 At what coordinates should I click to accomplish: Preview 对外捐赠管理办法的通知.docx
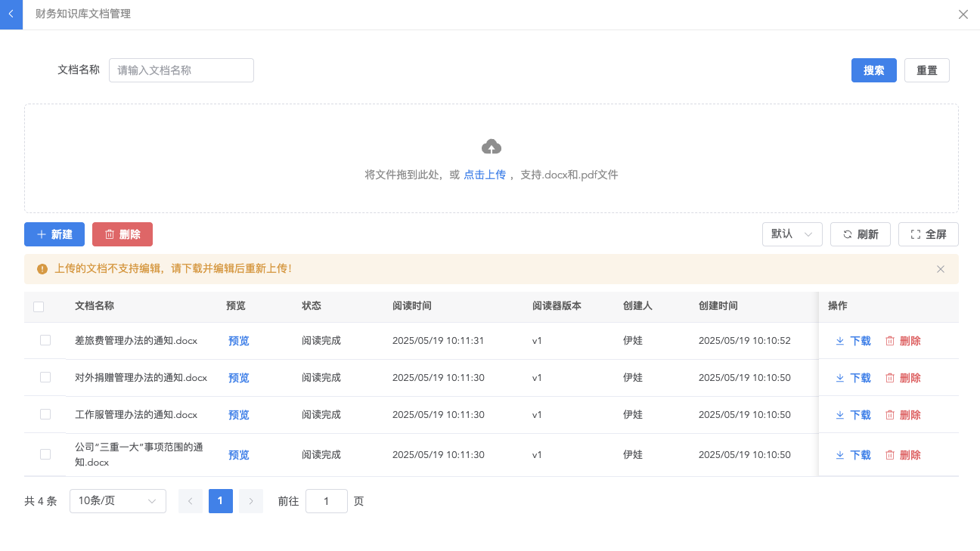pos(239,378)
